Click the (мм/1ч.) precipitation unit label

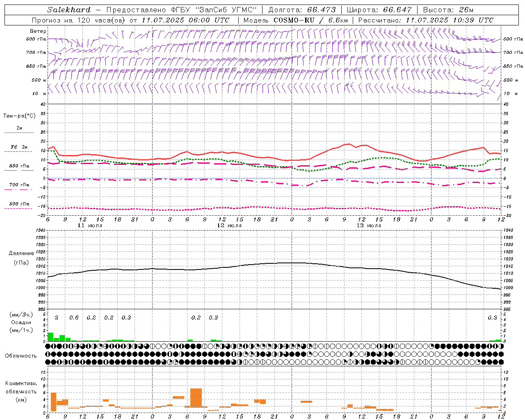[21, 330]
